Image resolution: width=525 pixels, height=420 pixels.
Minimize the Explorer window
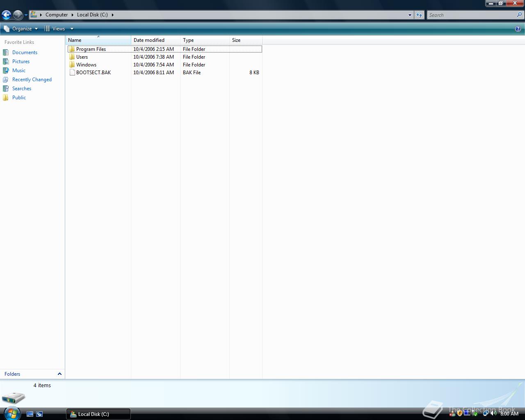(491, 3)
